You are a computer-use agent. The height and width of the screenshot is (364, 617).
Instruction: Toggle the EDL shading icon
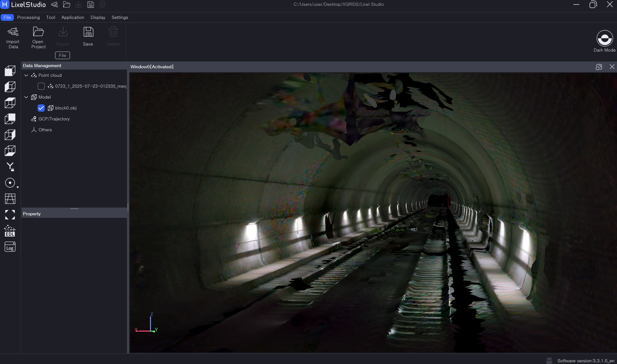10,231
